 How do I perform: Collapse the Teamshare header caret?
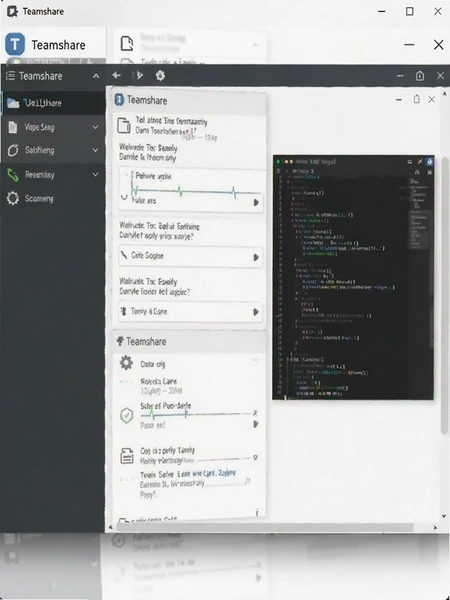click(x=96, y=76)
